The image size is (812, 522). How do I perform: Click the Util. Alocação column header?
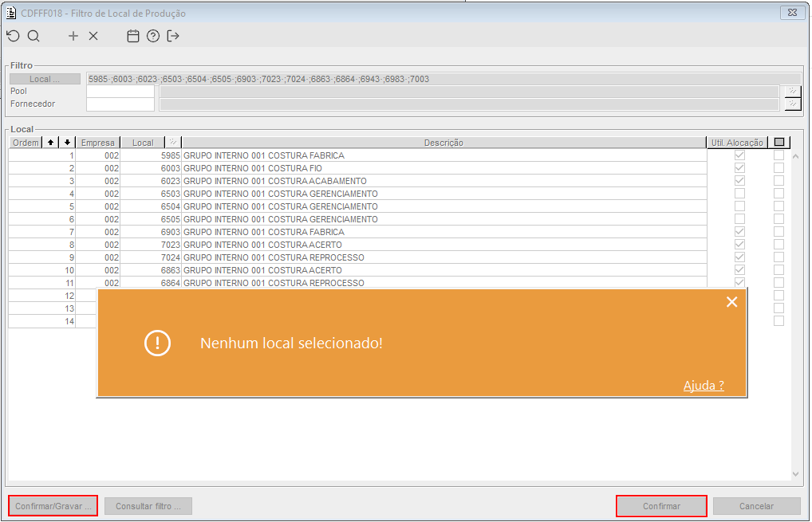pyautogui.click(x=737, y=143)
